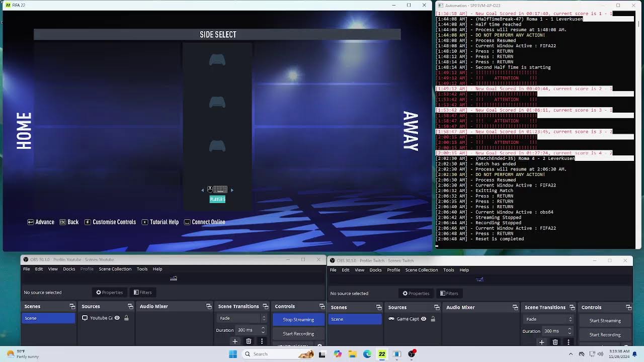Open Edit menu in YouTube OBS
This screenshot has height=362, width=644.
[x=39, y=269]
